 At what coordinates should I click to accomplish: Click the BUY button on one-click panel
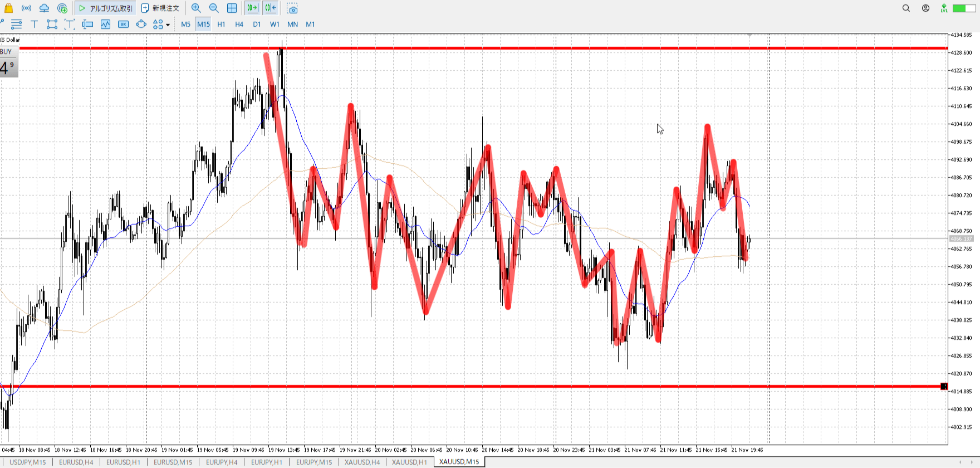tap(6, 52)
